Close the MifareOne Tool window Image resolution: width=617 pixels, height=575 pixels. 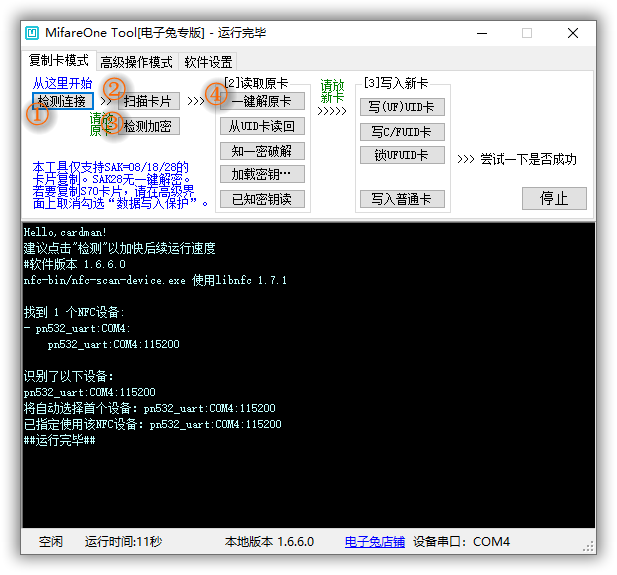coord(573,33)
